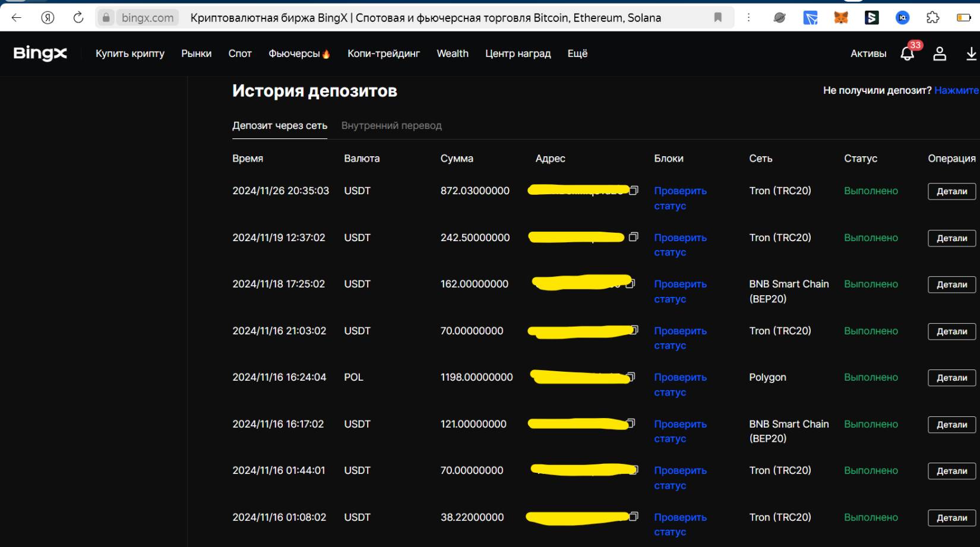Copy address of the 242.50 USDT deposit
The image size is (980, 547).
(634, 237)
